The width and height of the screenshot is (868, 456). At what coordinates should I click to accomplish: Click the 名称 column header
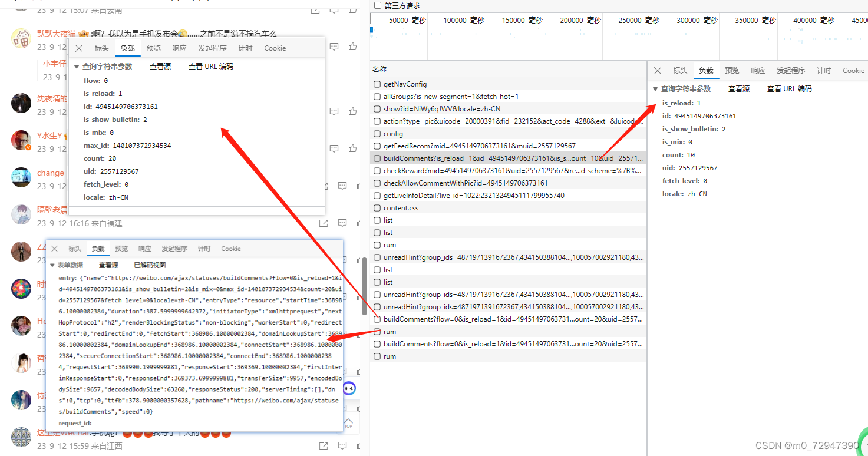pos(379,70)
